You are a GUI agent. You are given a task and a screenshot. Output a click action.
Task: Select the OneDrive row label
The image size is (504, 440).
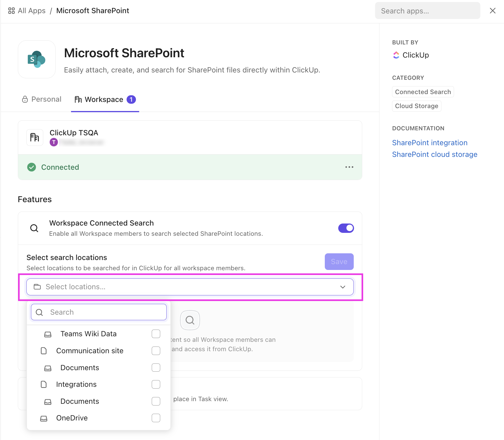72,418
